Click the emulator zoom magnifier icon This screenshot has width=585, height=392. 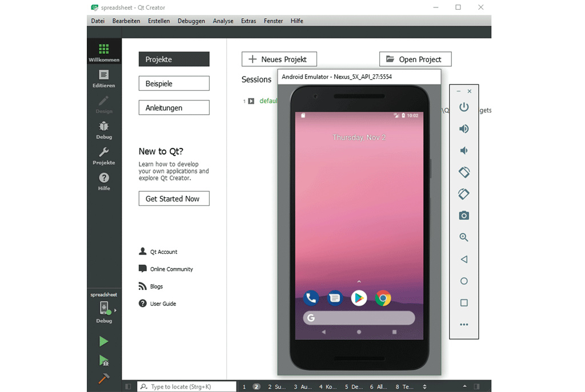click(464, 237)
